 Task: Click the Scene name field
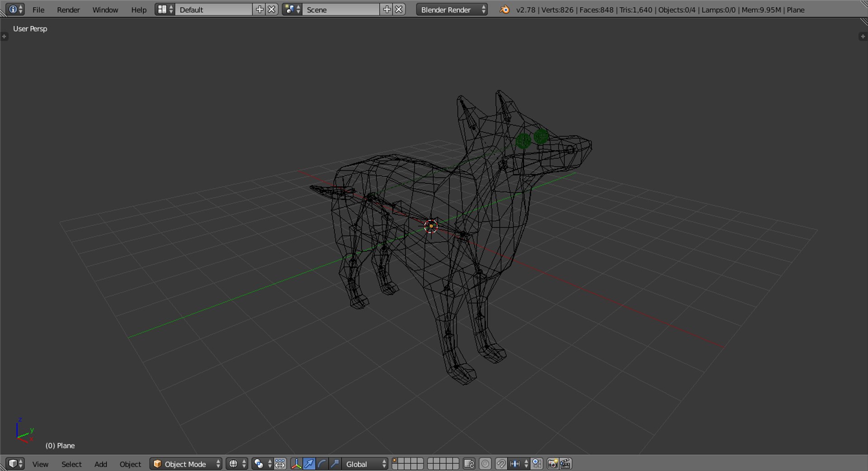pos(341,10)
